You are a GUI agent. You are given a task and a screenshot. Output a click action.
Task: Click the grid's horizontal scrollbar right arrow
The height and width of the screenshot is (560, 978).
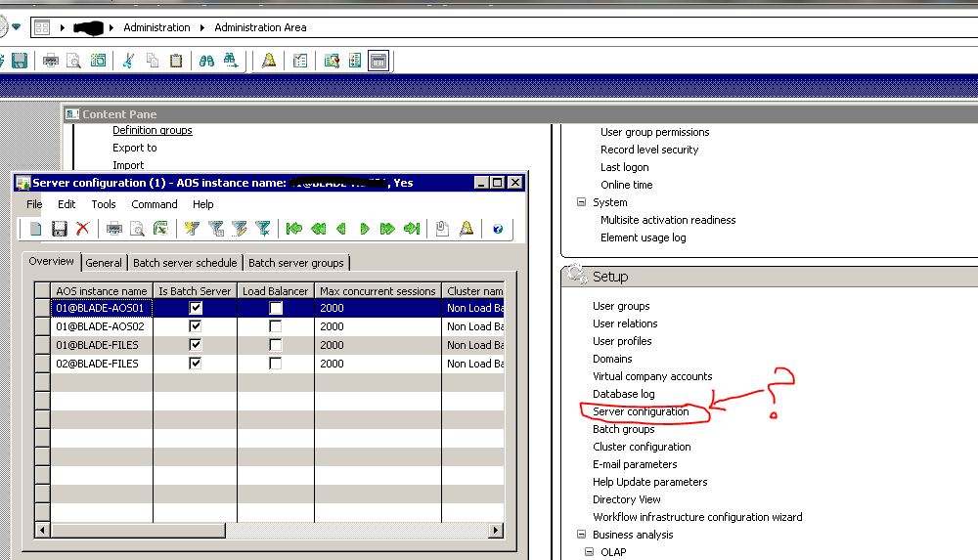pos(497,530)
